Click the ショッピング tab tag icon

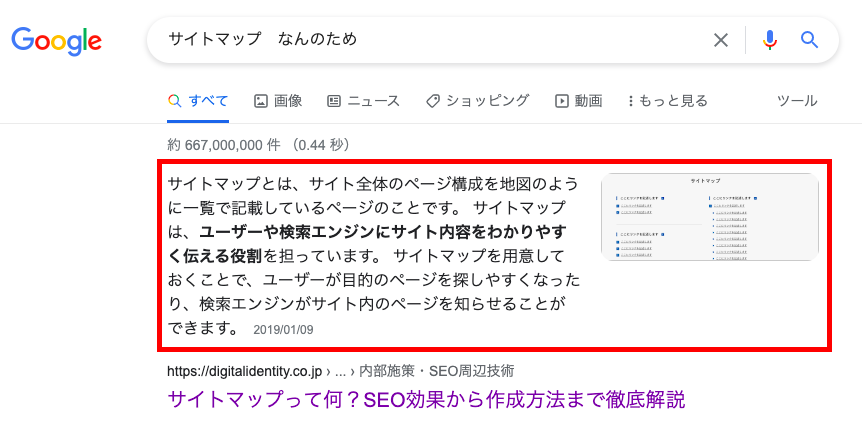click(433, 101)
